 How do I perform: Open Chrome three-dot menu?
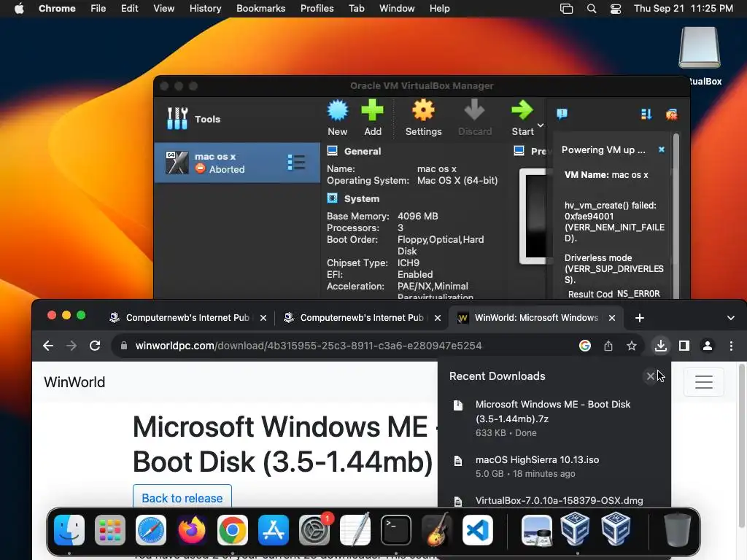click(x=731, y=346)
